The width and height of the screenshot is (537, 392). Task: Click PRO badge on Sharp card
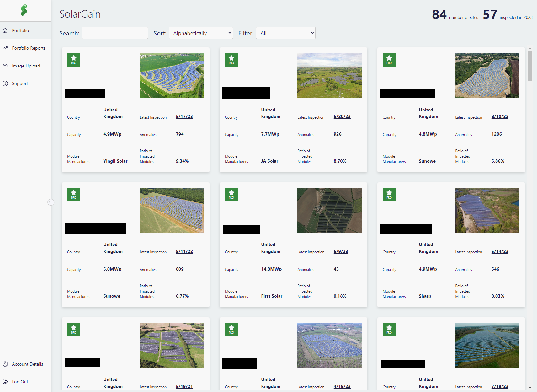[389, 195]
